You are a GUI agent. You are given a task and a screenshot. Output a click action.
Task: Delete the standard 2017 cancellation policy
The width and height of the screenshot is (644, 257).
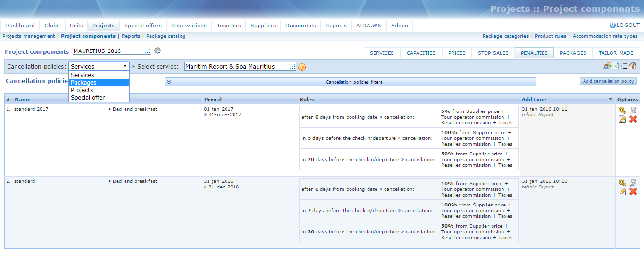point(633,119)
